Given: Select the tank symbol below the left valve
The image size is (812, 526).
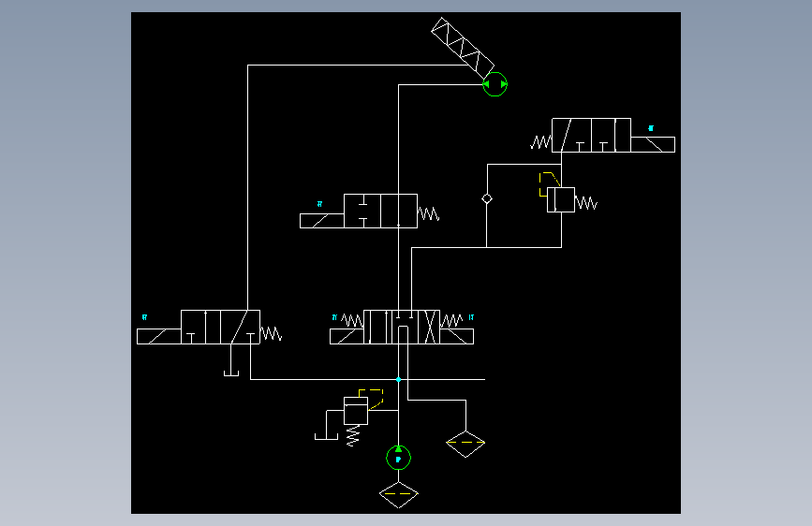Looking at the screenshot, I should point(231,373).
